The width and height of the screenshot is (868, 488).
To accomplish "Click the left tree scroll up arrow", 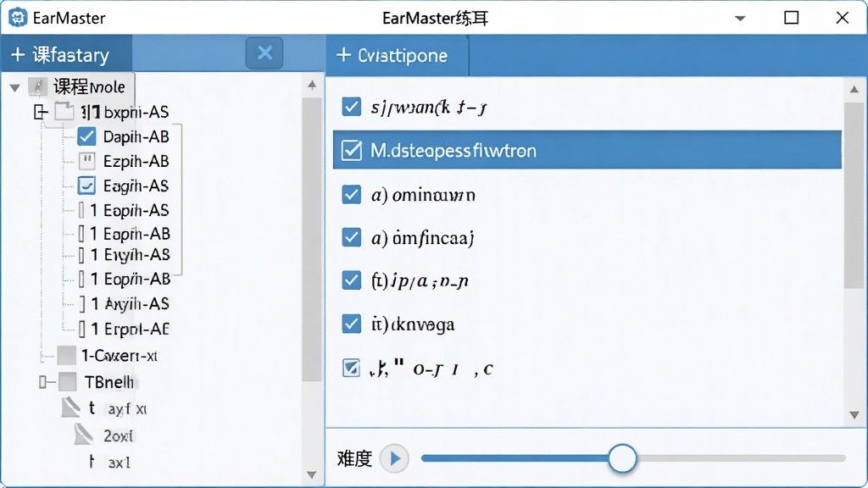I will (312, 85).
